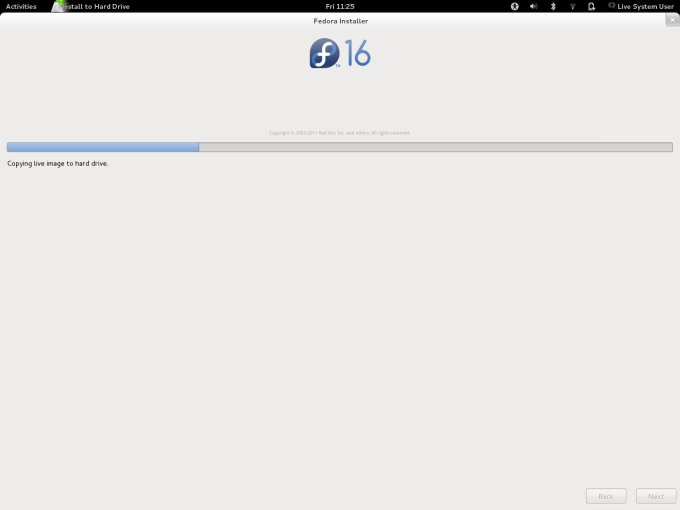Click the network status icon
This screenshot has width=680, height=510.
coord(572,7)
